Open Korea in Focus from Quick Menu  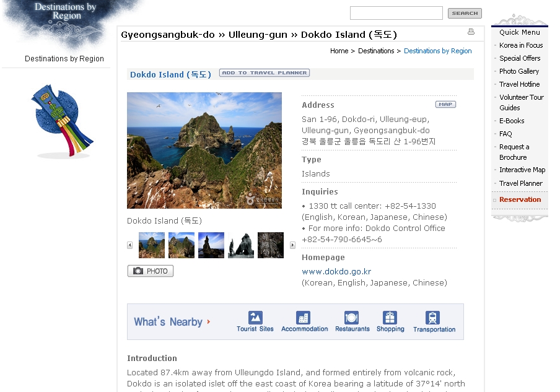coord(521,45)
